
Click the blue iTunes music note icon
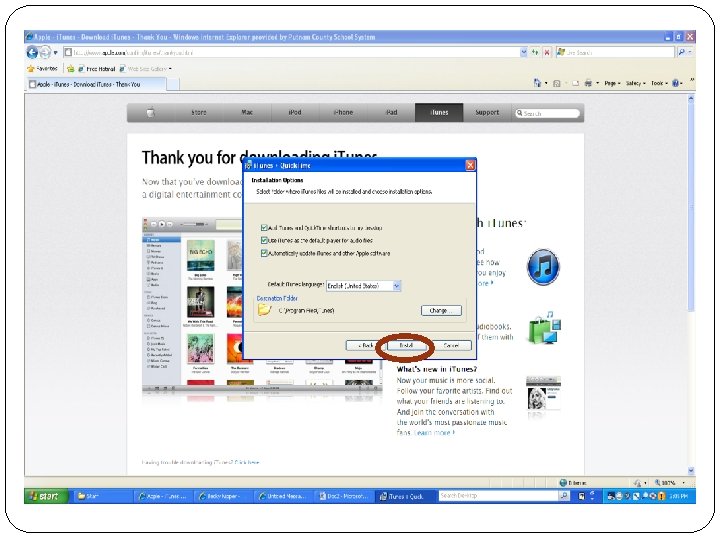pyautogui.click(x=543, y=266)
